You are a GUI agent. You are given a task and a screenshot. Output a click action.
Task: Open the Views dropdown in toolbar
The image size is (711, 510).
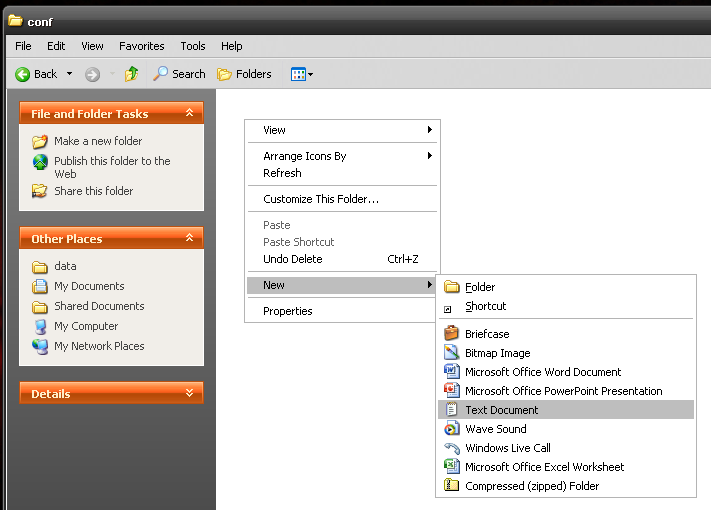click(302, 74)
